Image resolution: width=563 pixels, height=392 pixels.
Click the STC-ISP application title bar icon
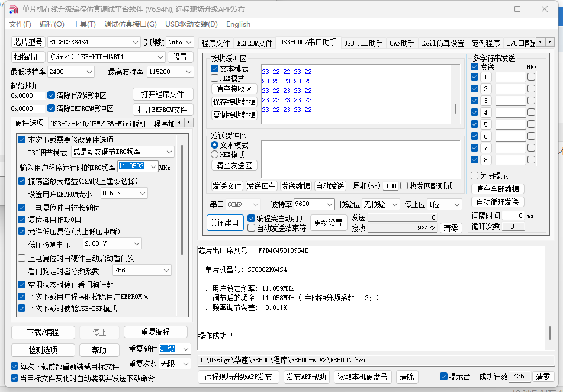14,9
